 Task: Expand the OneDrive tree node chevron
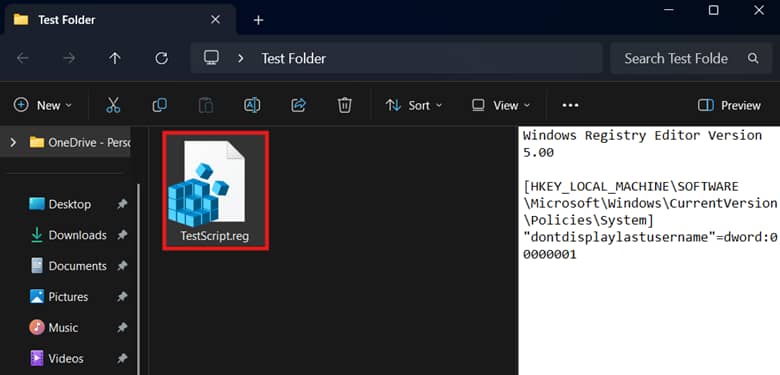13,143
